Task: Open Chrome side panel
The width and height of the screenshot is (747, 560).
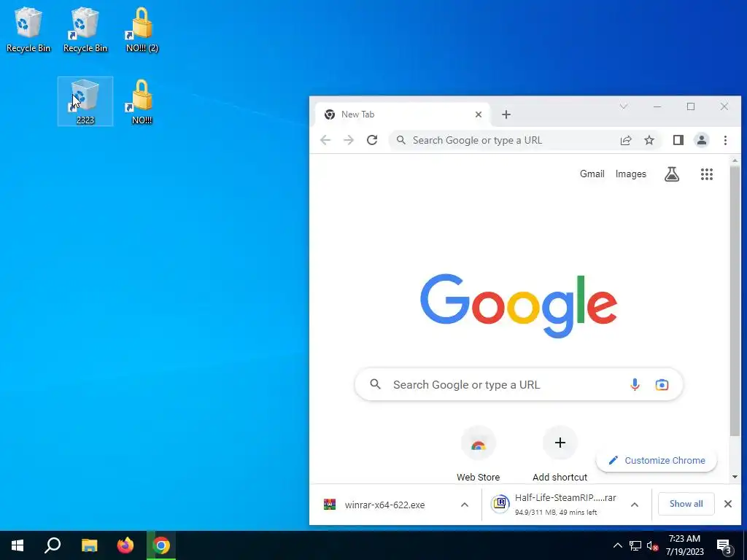Action: [678, 140]
